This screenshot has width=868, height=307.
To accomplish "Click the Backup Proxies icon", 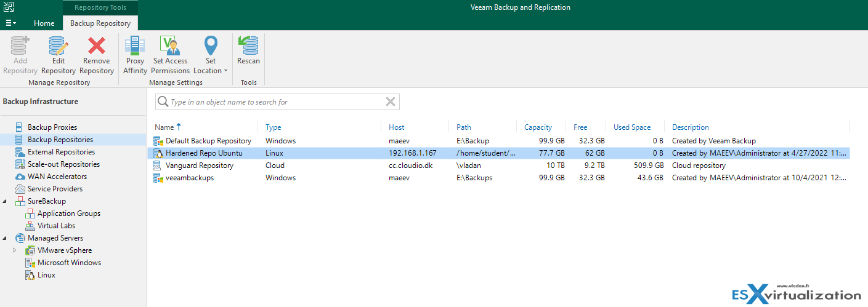I will pos(20,127).
